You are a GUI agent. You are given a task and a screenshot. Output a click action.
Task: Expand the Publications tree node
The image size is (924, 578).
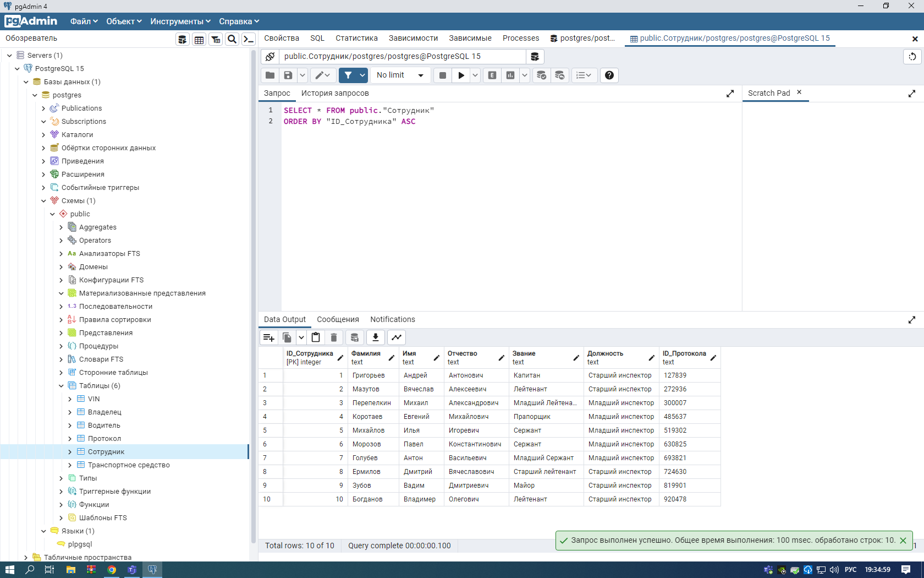[43, 108]
